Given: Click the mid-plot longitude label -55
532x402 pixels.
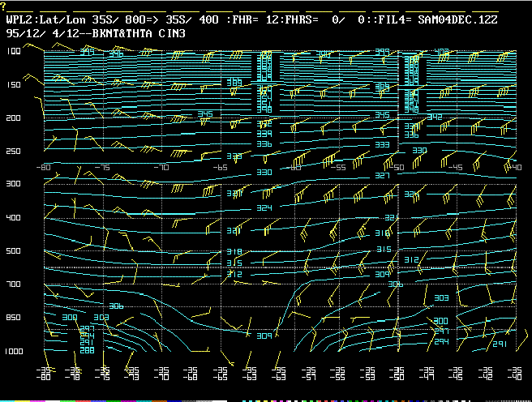Looking at the screenshot, I should 338,168.
